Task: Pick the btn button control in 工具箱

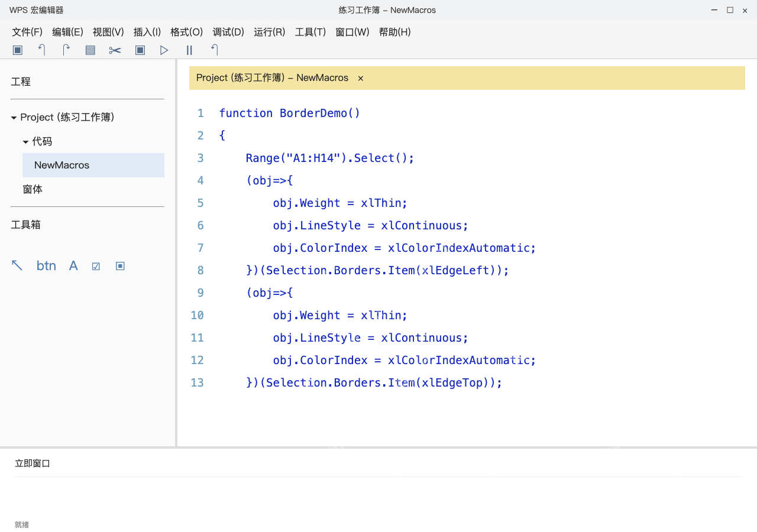Action: [x=46, y=265]
